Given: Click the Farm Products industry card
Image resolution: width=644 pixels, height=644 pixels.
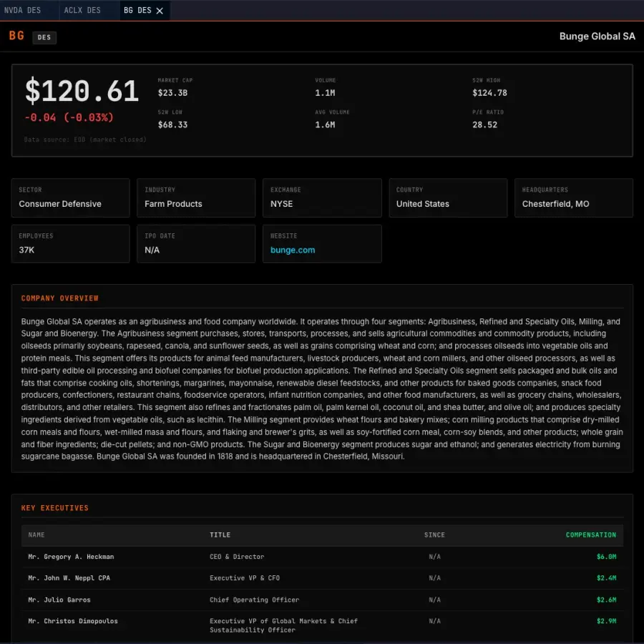Looking at the screenshot, I should tap(196, 197).
